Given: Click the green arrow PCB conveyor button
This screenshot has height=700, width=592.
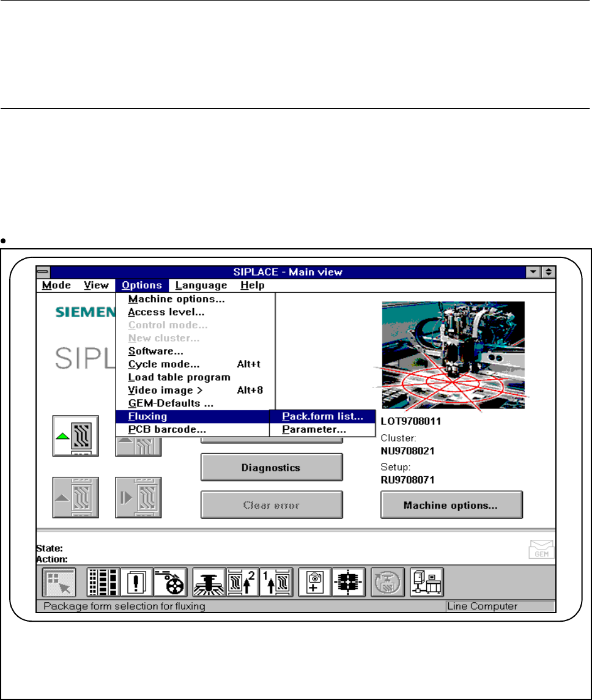Looking at the screenshot, I should (75, 436).
